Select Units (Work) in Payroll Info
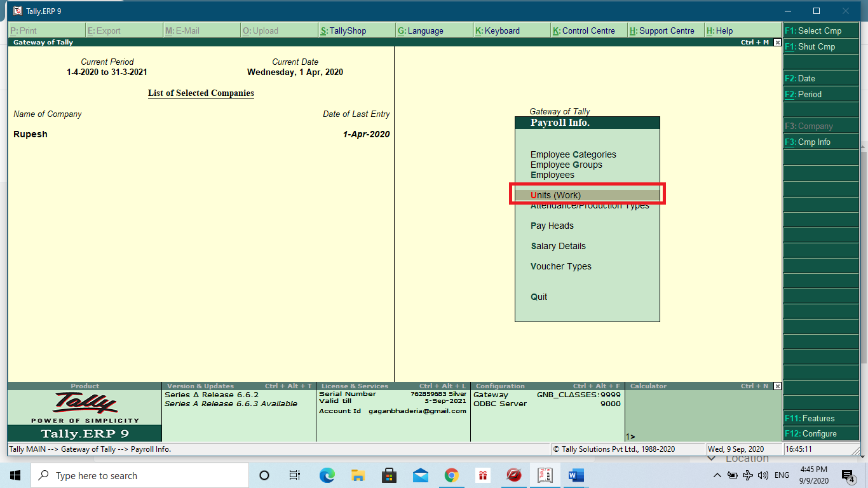 pos(554,194)
